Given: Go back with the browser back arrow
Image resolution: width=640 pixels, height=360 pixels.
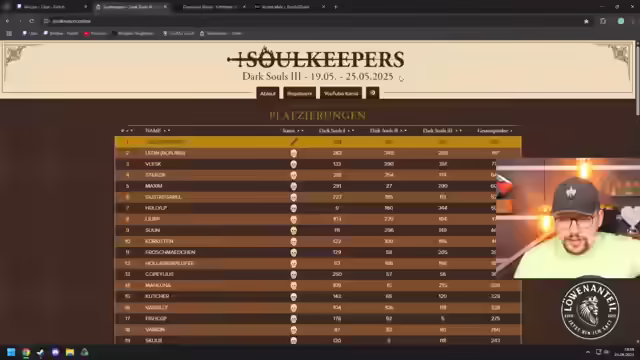Looking at the screenshot, I should tap(7, 21).
